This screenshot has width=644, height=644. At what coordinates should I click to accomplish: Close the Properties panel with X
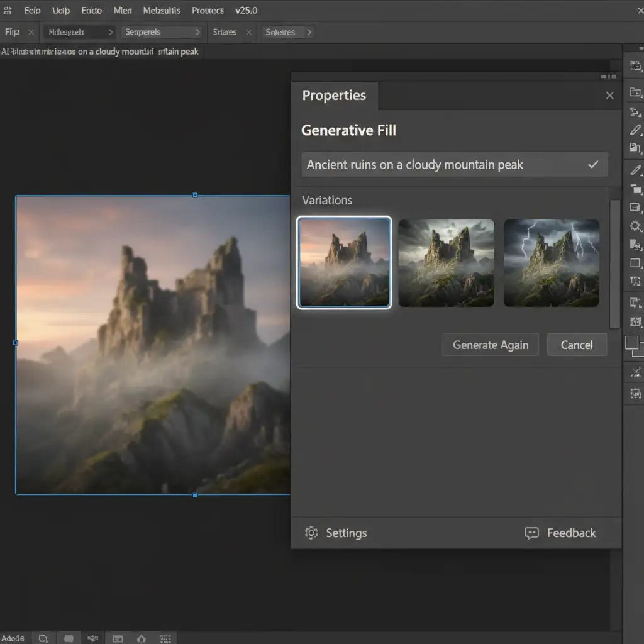coord(609,96)
